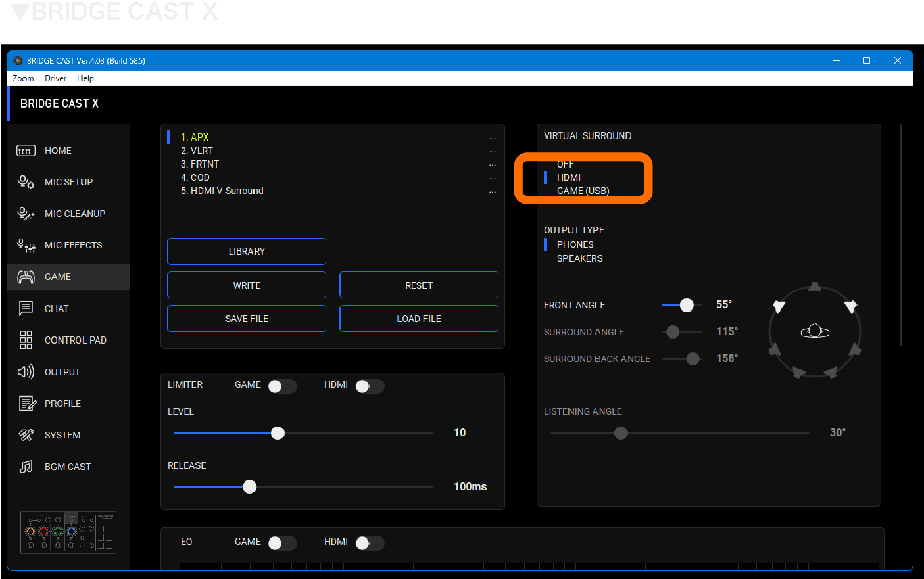
Task: Click the CHAT speech bubble icon
Action: tap(26, 308)
